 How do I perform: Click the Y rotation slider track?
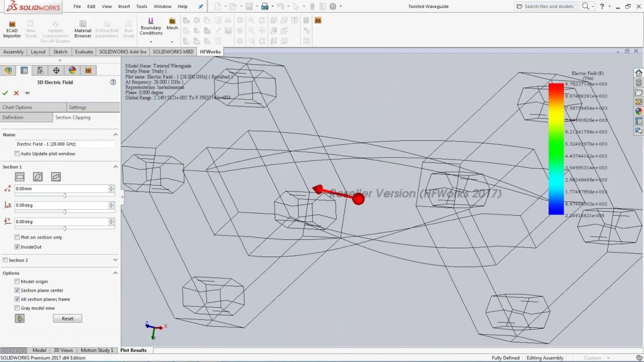[65, 228]
